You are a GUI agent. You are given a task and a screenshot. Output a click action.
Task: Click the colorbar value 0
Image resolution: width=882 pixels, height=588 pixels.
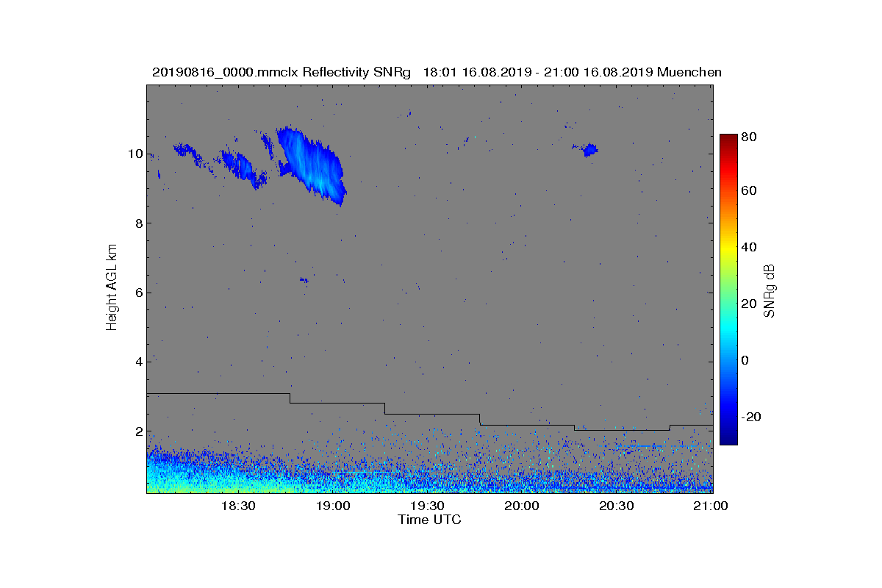pyautogui.click(x=746, y=361)
